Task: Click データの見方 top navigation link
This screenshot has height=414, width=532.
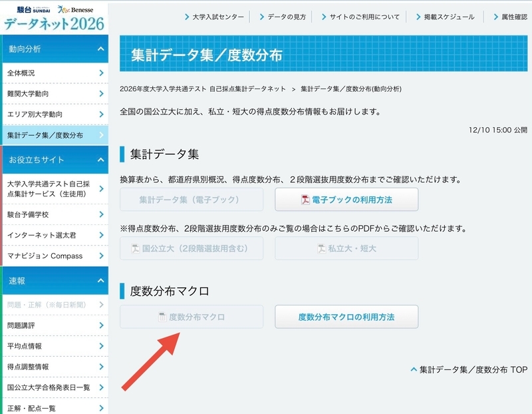Action: pos(283,17)
